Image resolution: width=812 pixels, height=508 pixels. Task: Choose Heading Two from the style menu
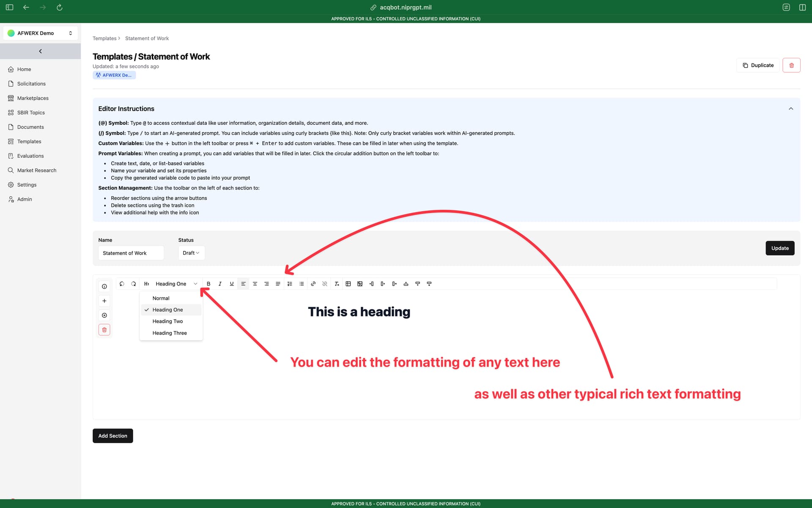pyautogui.click(x=171, y=321)
